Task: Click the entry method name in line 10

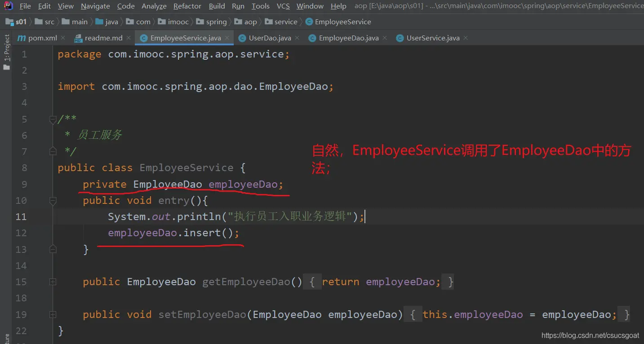Action: (x=174, y=201)
